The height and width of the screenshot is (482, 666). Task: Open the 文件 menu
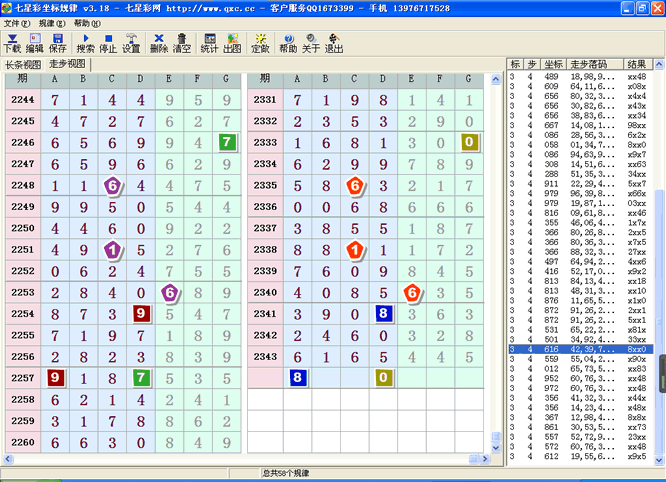click(17, 23)
